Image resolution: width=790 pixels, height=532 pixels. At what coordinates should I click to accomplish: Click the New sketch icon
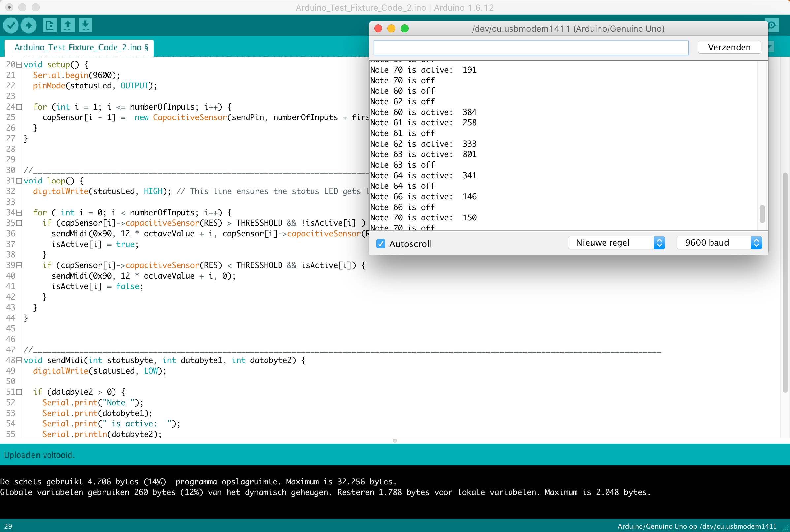point(49,25)
